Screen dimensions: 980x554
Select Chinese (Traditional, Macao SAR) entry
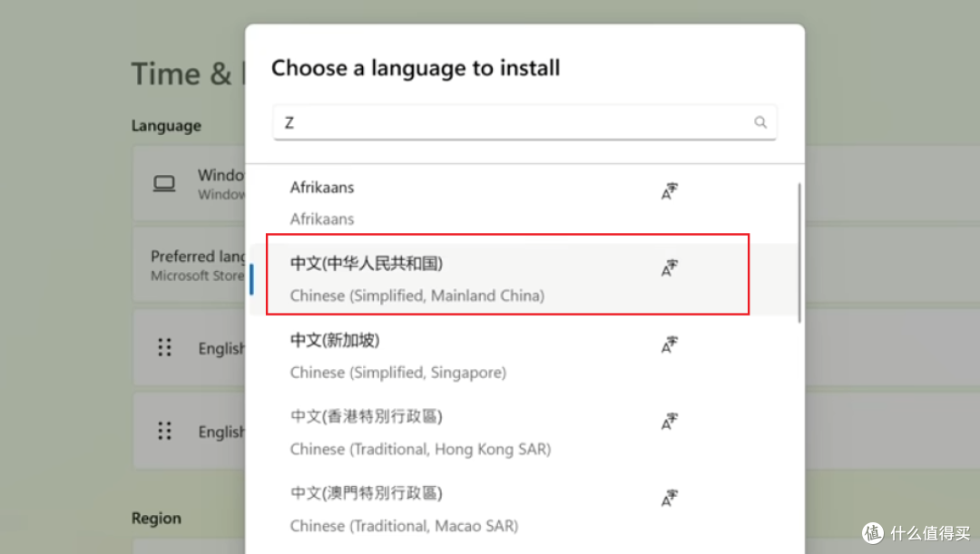[x=524, y=509]
